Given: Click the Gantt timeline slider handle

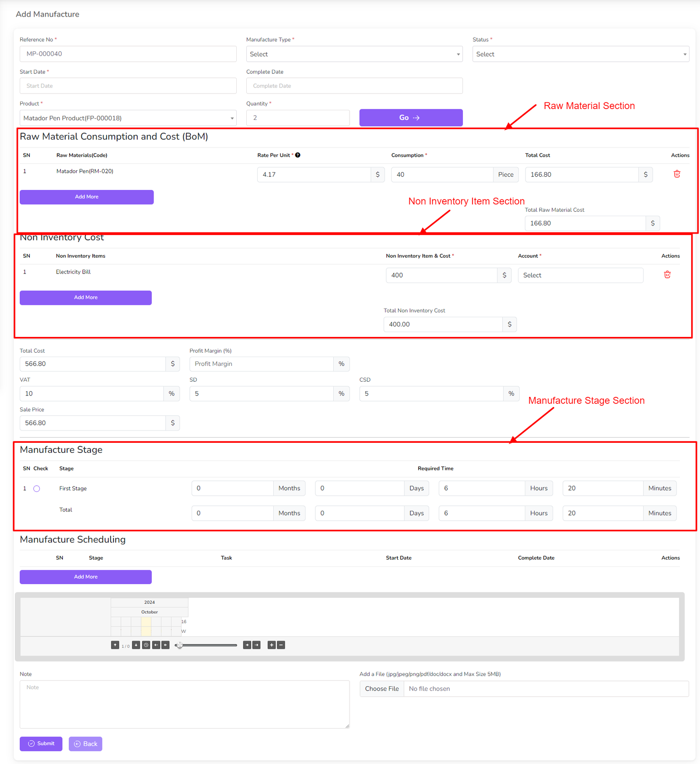Looking at the screenshot, I should tap(179, 645).
